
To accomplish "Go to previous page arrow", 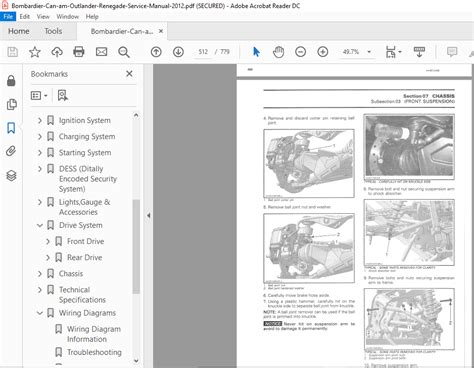I will click(x=156, y=52).
